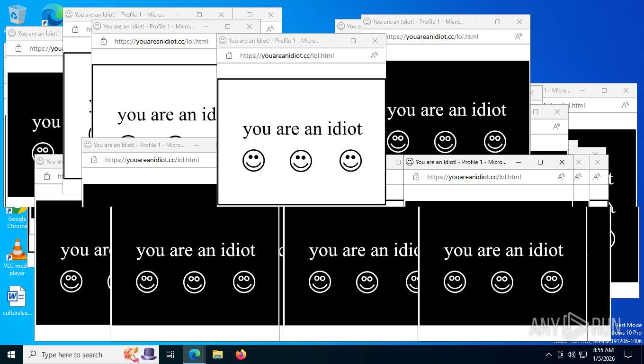This screenshot has height=364, width=644.
Task: Click the lock icon in the white popup's address bar
Action: point(229,55)
